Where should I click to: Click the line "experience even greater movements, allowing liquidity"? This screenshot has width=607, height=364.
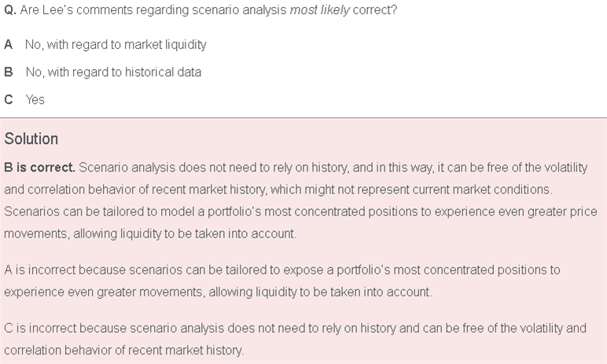coord(218,292)
